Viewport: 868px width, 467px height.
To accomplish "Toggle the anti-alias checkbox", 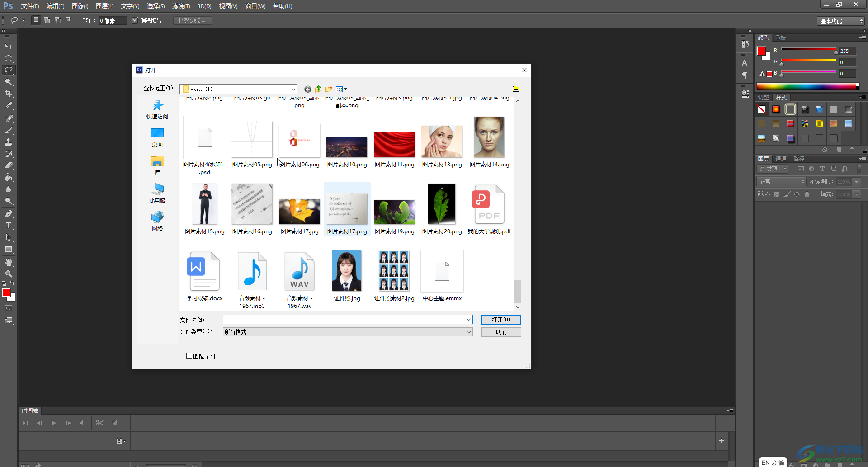I will (135, 20).
